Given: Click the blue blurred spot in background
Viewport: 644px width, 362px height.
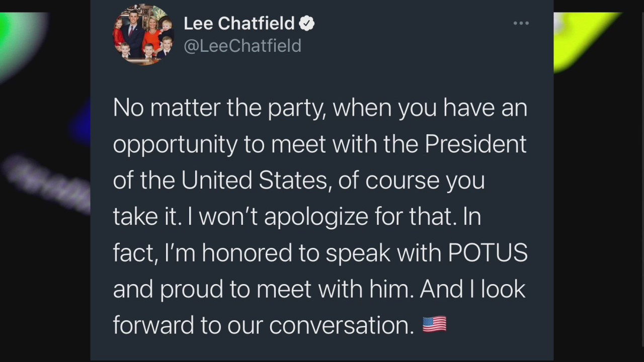Looking at the screenshot, I should point(80,123).
